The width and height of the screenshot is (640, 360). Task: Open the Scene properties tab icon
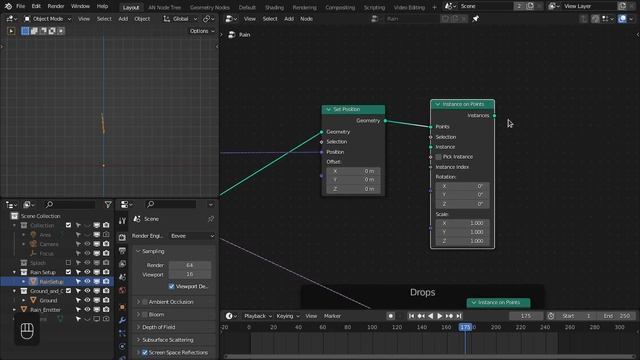click(122, 277)
